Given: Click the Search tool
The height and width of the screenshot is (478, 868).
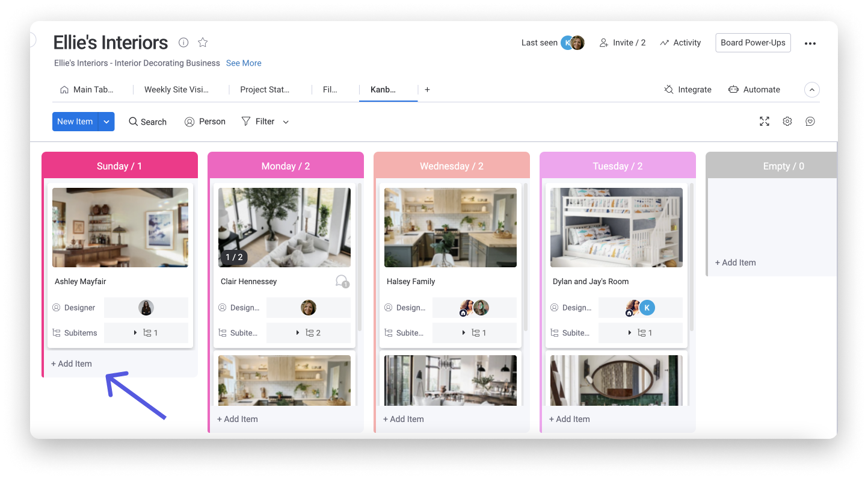Looking at the screenshot, I should pos(147,122).
